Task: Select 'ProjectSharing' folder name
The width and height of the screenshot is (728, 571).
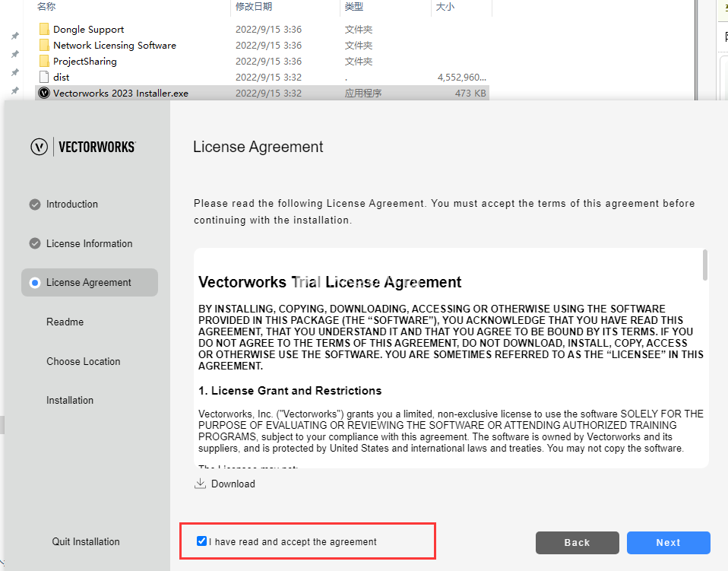Action: [x=85, y=62]
